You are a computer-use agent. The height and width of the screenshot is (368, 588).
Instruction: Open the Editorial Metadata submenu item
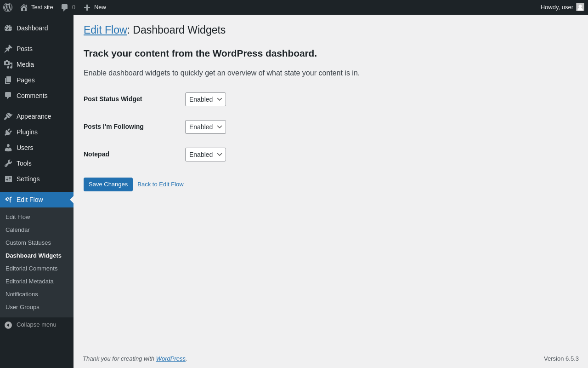click(x=29, y=282)
